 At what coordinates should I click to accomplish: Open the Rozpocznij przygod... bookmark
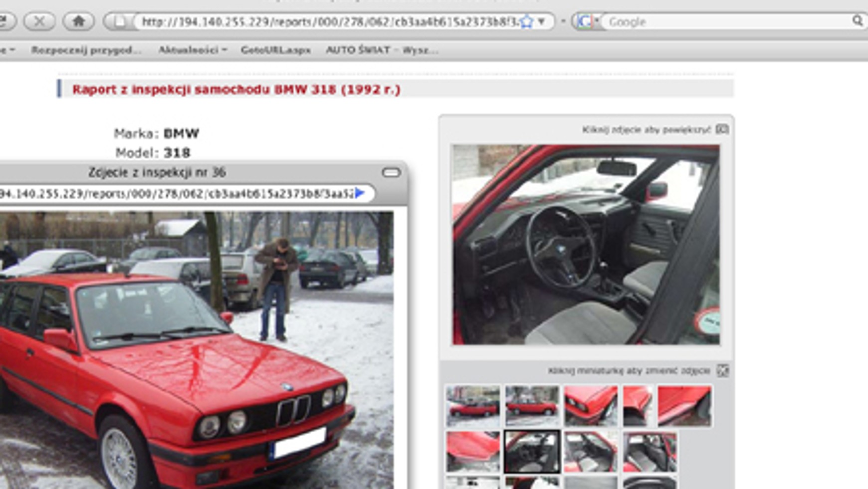coord(86,50)
